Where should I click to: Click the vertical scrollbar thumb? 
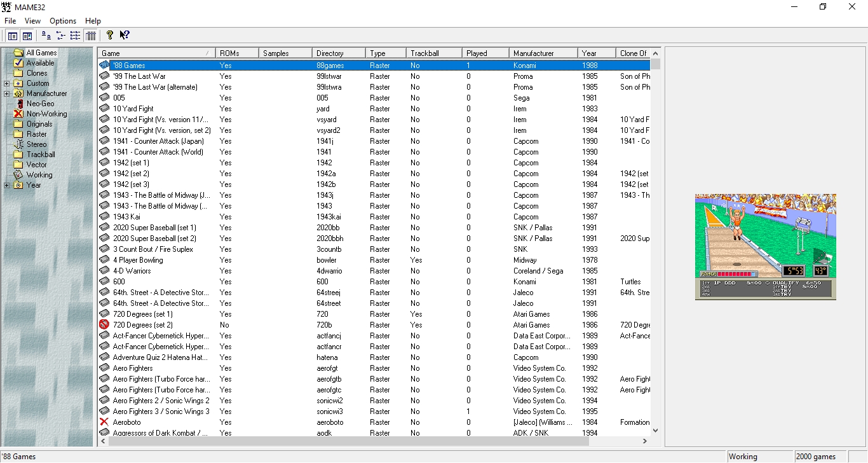click(x=655, y=64)
